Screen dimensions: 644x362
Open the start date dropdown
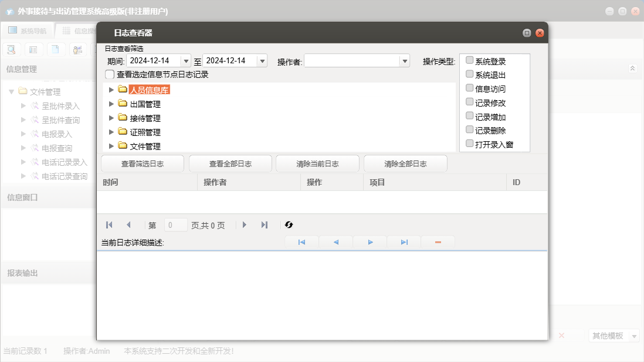[186, 61]
